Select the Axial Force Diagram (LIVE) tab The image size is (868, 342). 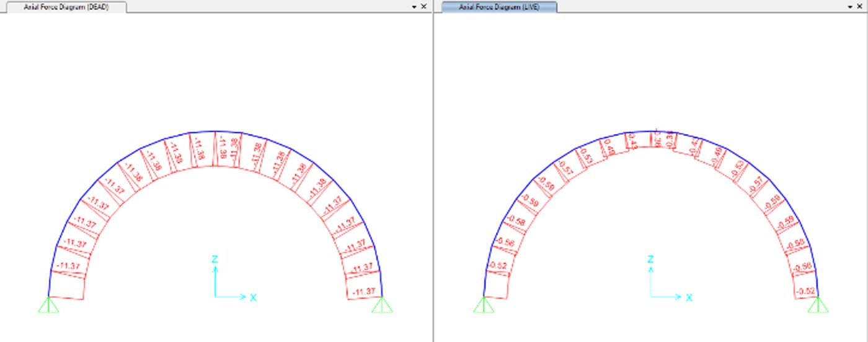click(x=499, y=7)
